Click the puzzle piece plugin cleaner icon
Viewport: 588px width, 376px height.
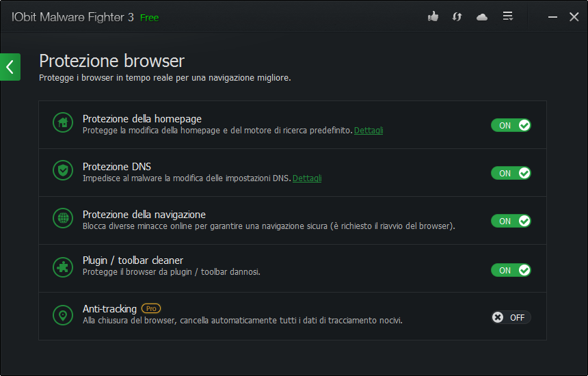[63, 267]
